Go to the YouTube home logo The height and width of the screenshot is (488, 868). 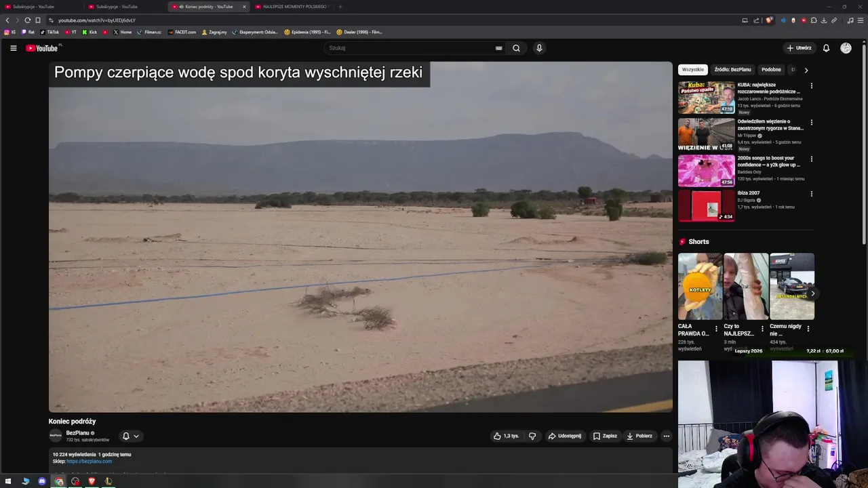(42, 48)
